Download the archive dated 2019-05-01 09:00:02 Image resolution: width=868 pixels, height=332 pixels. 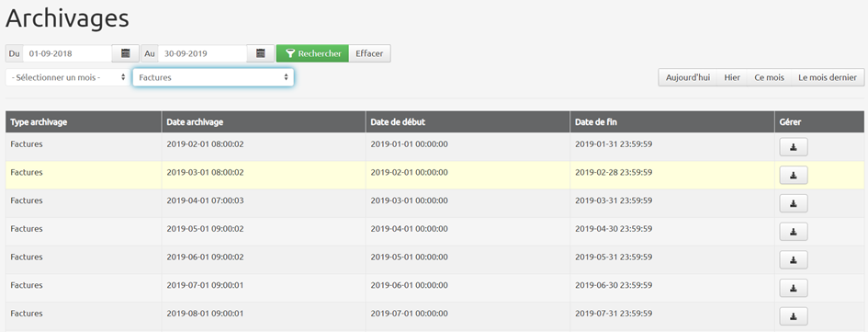(794, 232)
